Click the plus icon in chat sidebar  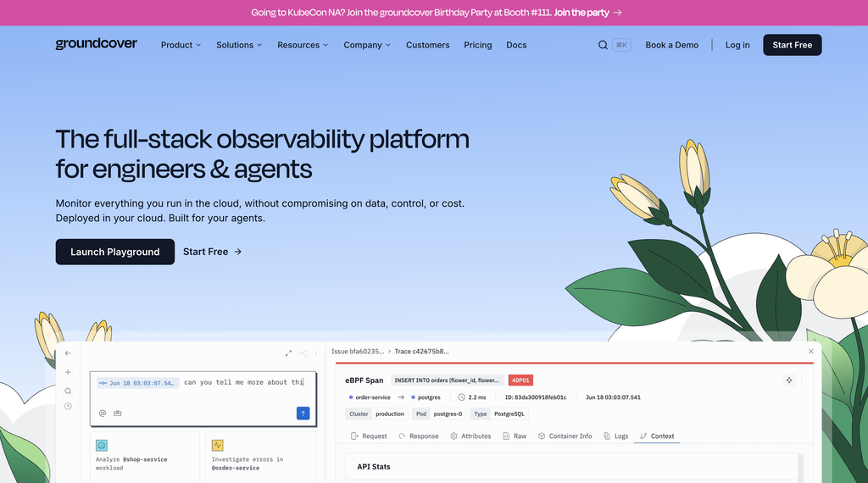coord(68,372)
